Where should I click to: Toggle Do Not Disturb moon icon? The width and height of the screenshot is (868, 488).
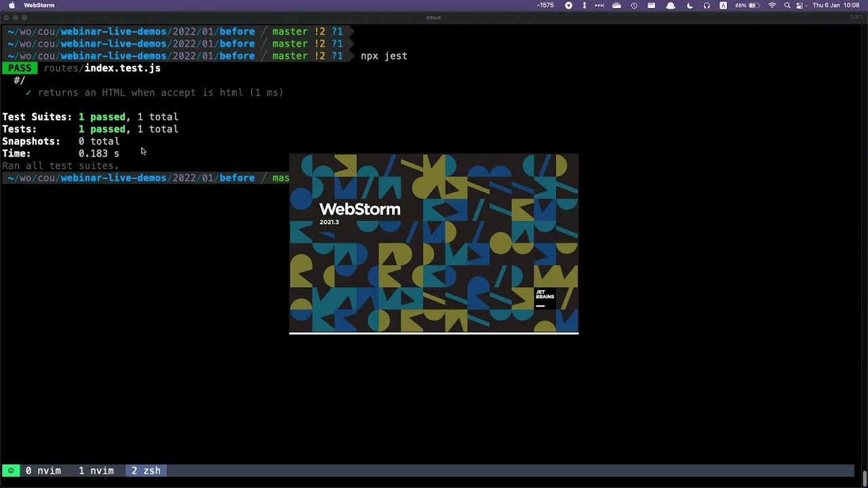[690, 5]
